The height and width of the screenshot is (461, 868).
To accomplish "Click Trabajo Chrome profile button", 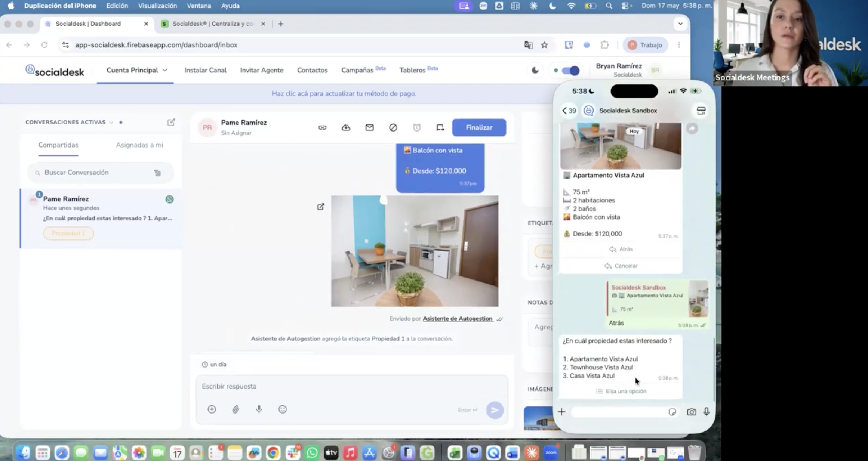I will click(x=645, y=45).
